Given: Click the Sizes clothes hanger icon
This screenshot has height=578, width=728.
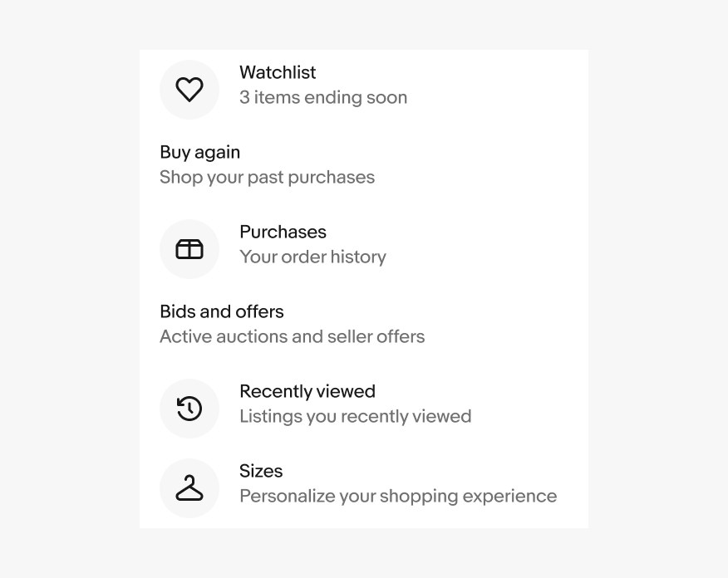Looking at the screenshot, I should coord(189,488).
